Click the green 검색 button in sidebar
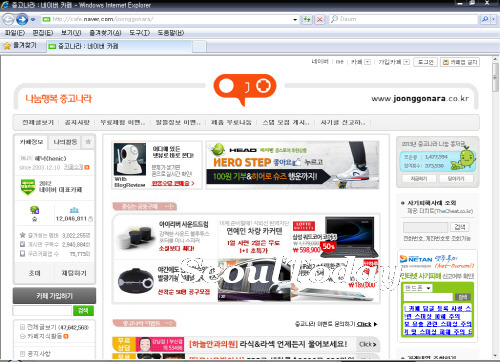 (83, 311)
